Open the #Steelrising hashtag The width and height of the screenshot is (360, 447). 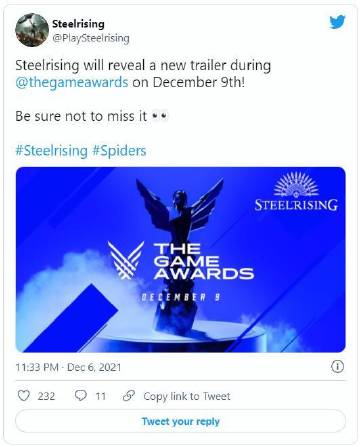51,151
